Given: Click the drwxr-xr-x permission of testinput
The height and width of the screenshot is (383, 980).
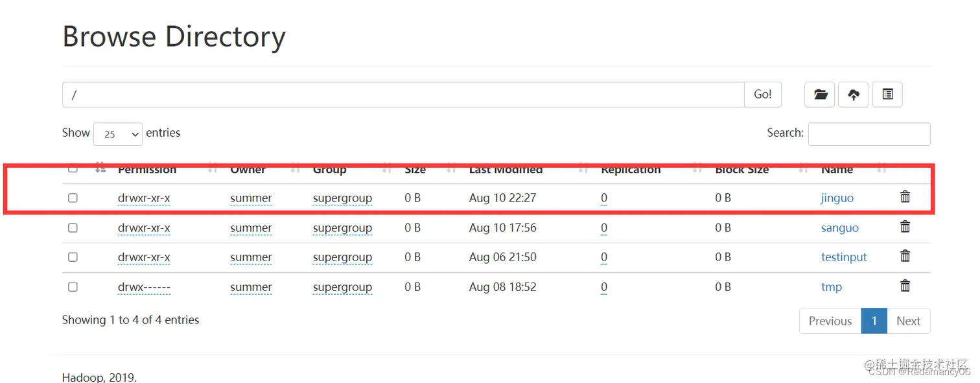Looking at the screenshot, I should click(144, 257).
